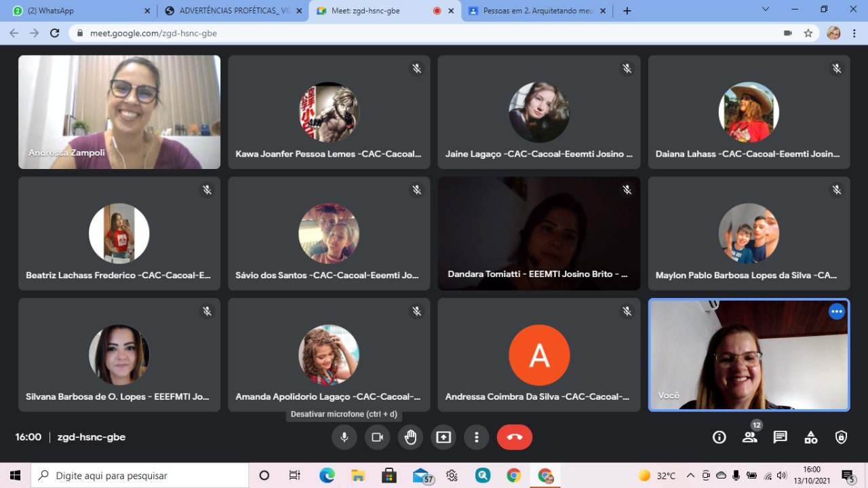Click muted mic icon on Andressa Coimbra tile
Image resolution: width=868 pixels, height=488 pixels.
pyautogui.click(x=627, y=312)
